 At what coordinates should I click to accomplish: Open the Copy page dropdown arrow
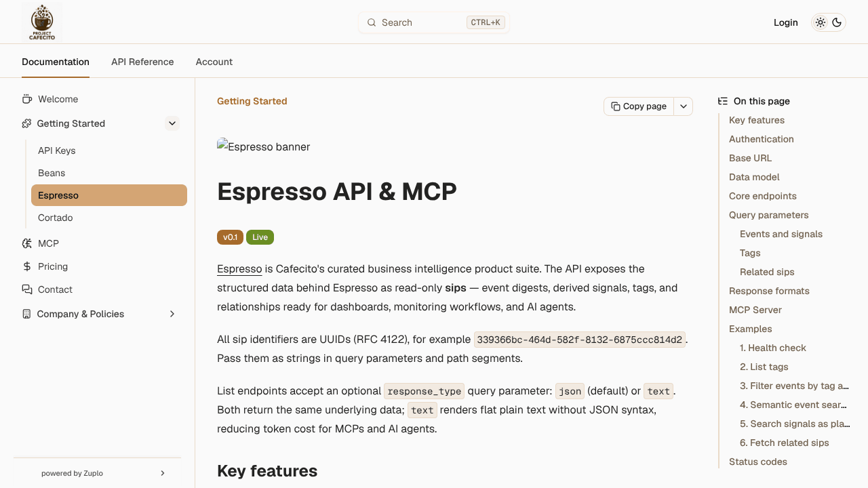click(x=684, y=106)
